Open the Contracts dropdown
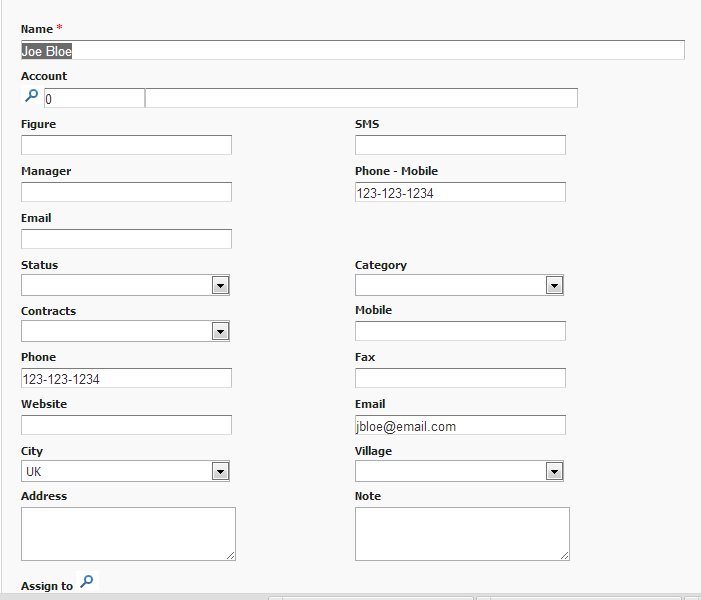 125,331
